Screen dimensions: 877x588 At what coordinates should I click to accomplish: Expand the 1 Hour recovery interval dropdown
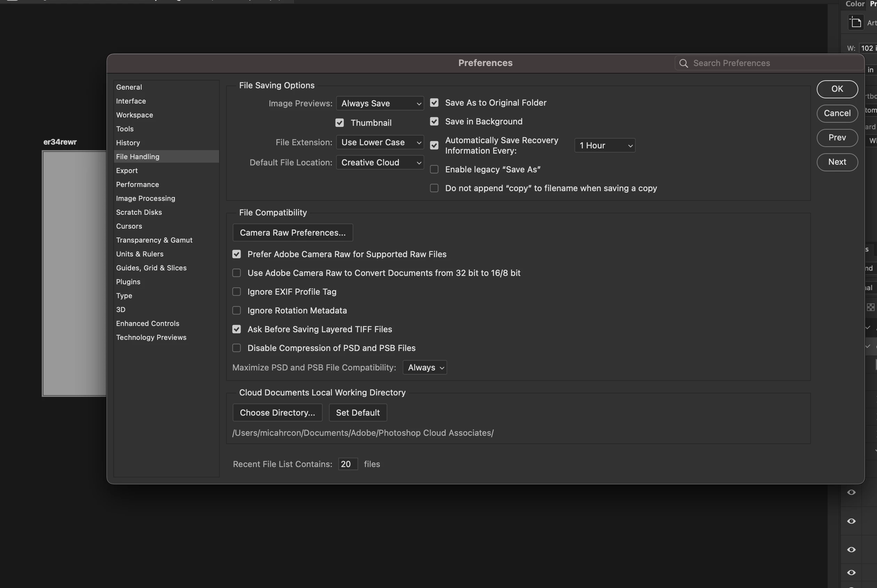click(605, 146)
